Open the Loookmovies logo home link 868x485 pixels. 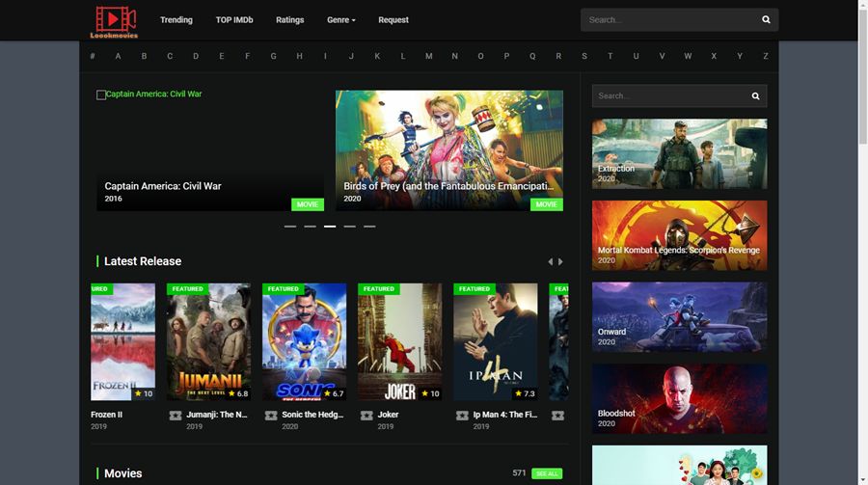(x=114, y=21)
